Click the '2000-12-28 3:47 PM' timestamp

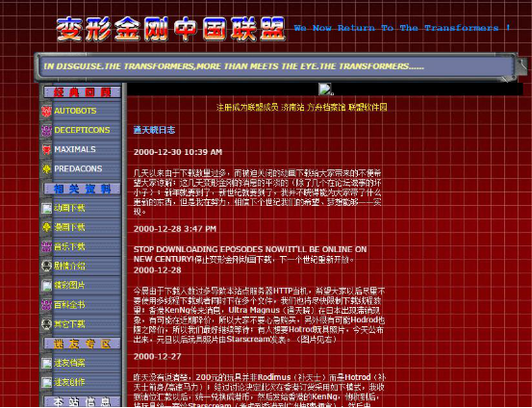[x=175, y=229]
